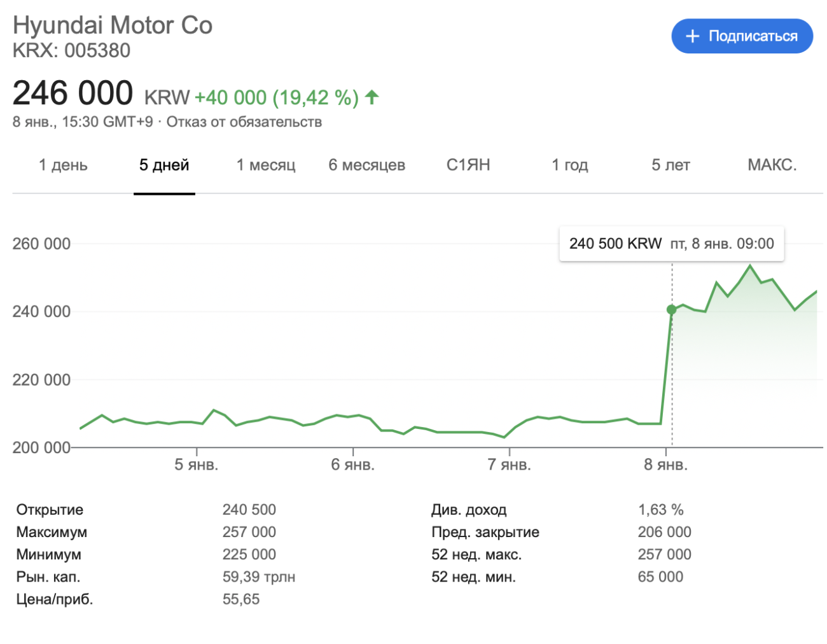
Task: Click the Минимум value 225 000
Action: pos(249,554)
